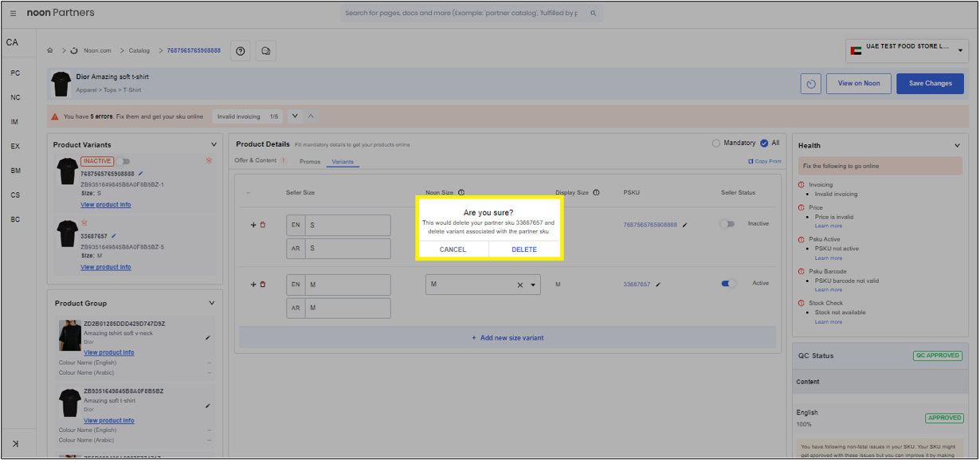Add a variant after size M row

[x=253, y=285]
